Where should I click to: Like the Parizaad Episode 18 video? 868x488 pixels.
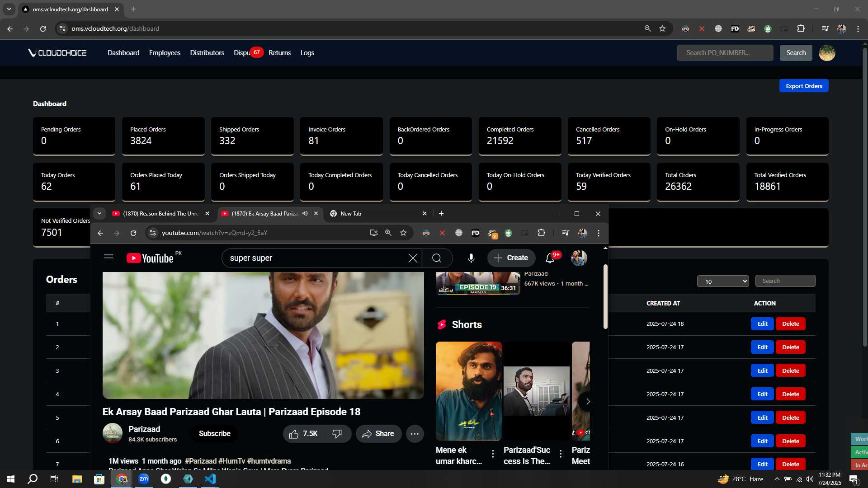click(x=304, y=434)
